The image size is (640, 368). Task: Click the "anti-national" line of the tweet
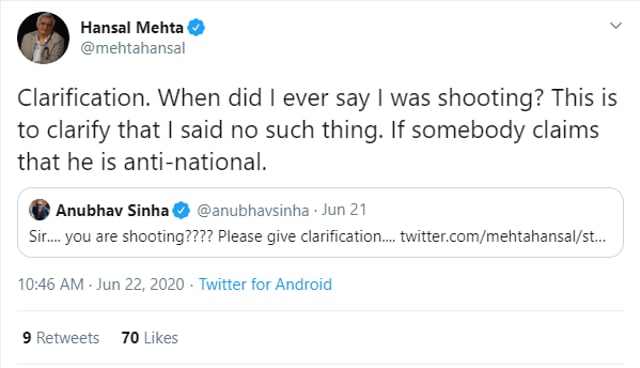pyautogui.click(x=142, y=162)
